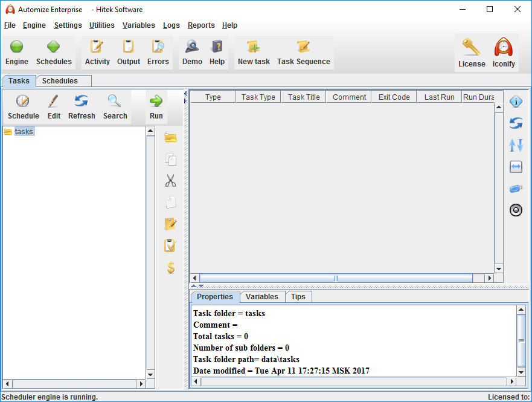
Task: Open the File menu
Action: point(10,25)
